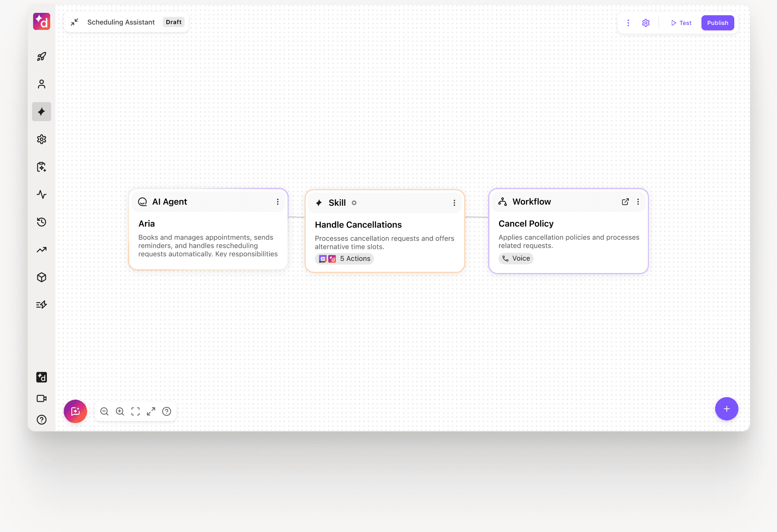
Task: Expand canvas to fullscreen
Action: point(151,411)
